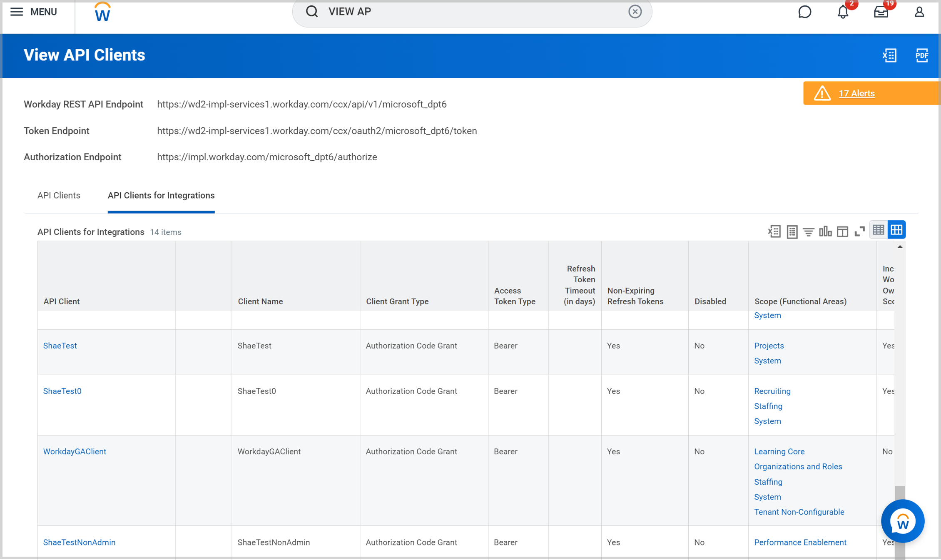This screenshot has height=560, width=941.
Task: Switch to the API Clients tab
Action: click(x=58, y=195)
